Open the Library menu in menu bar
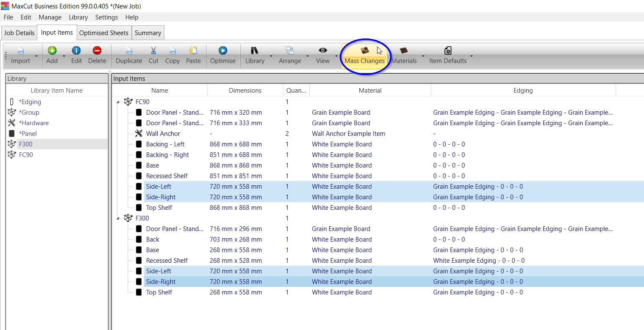The height and width of the screenshot is (330, 644). tap(78, 17)
